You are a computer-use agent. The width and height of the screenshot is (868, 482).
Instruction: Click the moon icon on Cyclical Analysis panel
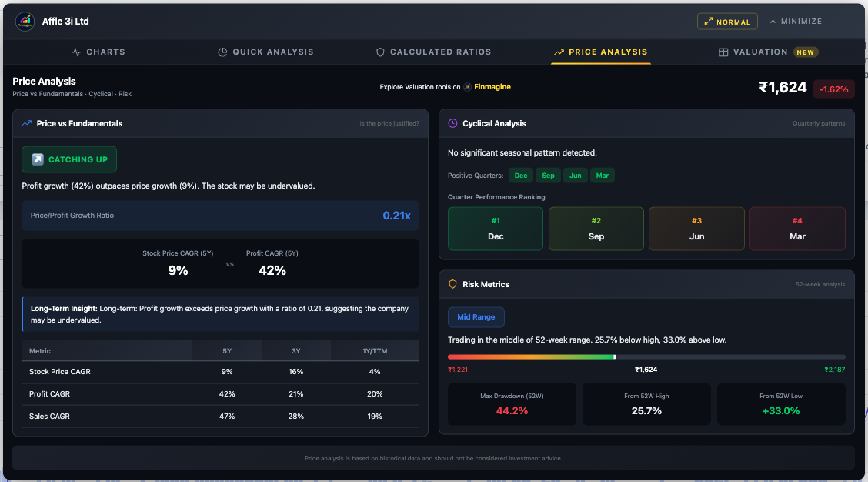pos(453,123)
